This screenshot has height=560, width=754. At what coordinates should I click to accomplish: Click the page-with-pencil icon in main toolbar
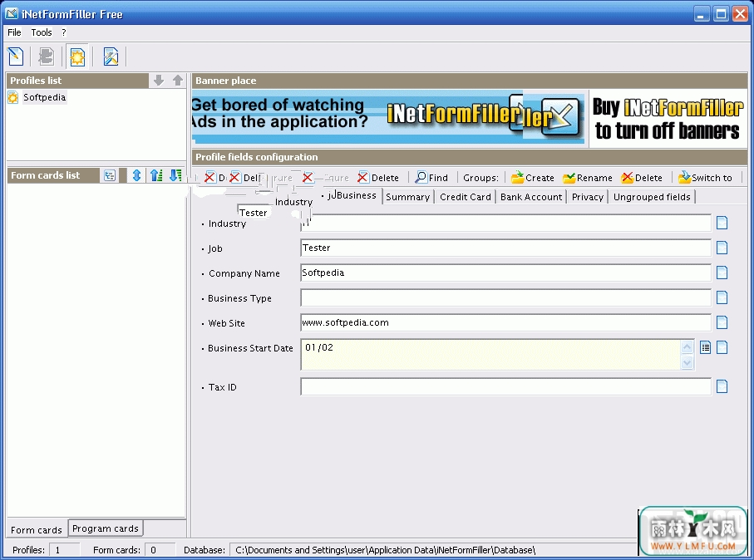(x=16, y=56)
